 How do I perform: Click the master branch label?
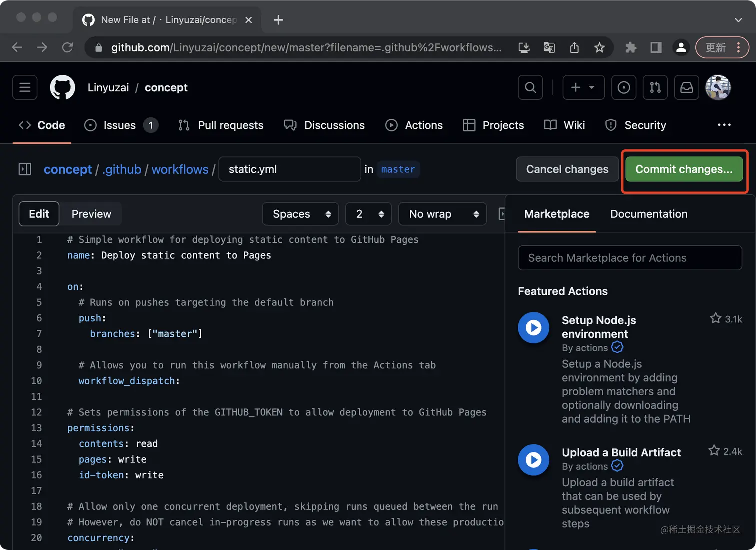pyautogui.click(x=398, y=169)
